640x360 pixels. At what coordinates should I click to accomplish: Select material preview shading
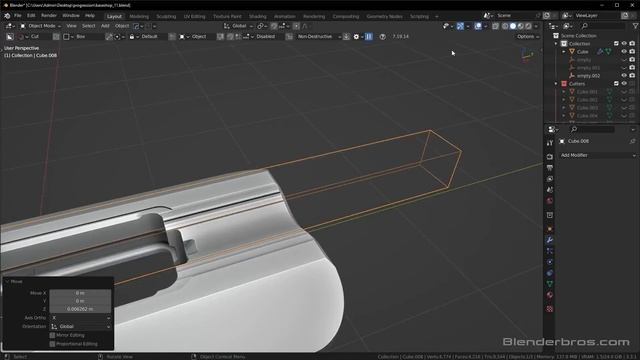click(521, 26)
